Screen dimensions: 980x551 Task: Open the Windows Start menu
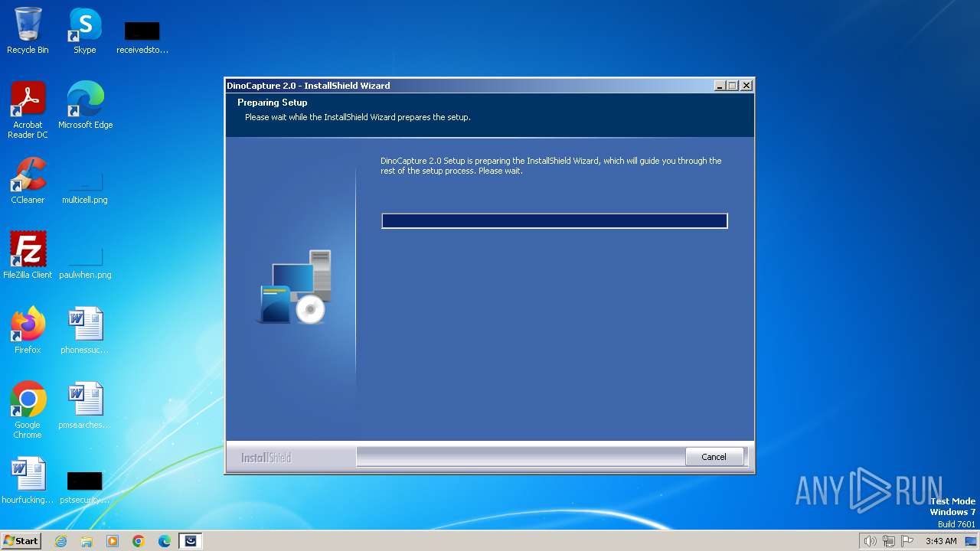[21, 540]
